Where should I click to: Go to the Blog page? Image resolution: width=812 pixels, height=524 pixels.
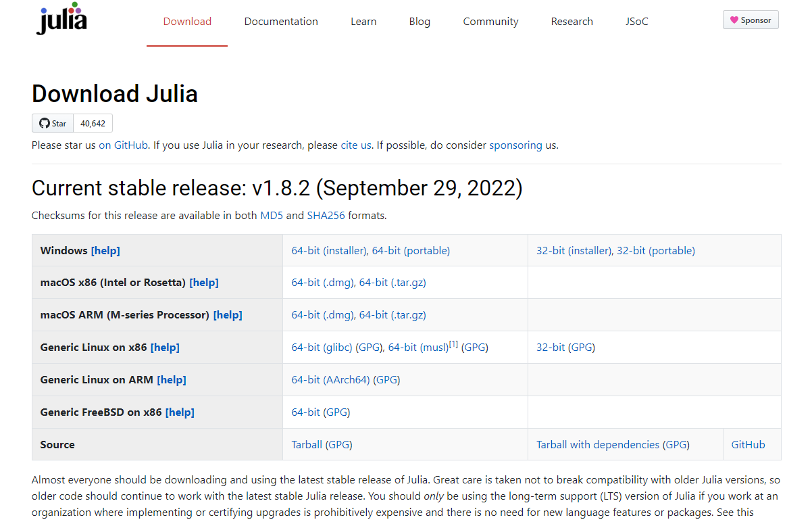point(420,21)
